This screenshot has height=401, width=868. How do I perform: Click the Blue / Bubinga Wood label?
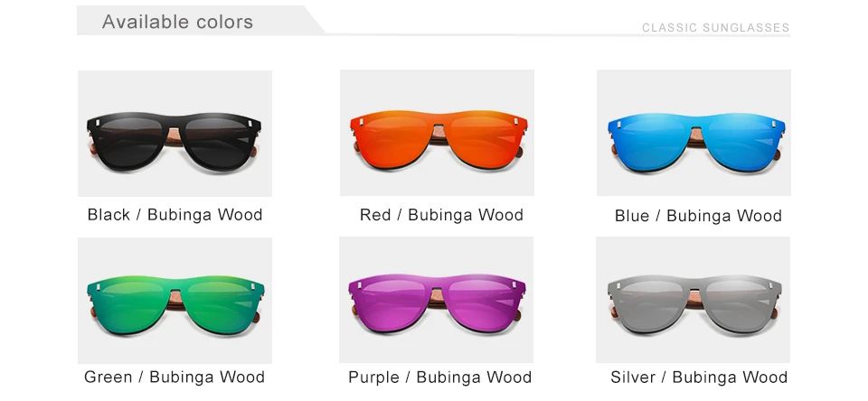699,215
